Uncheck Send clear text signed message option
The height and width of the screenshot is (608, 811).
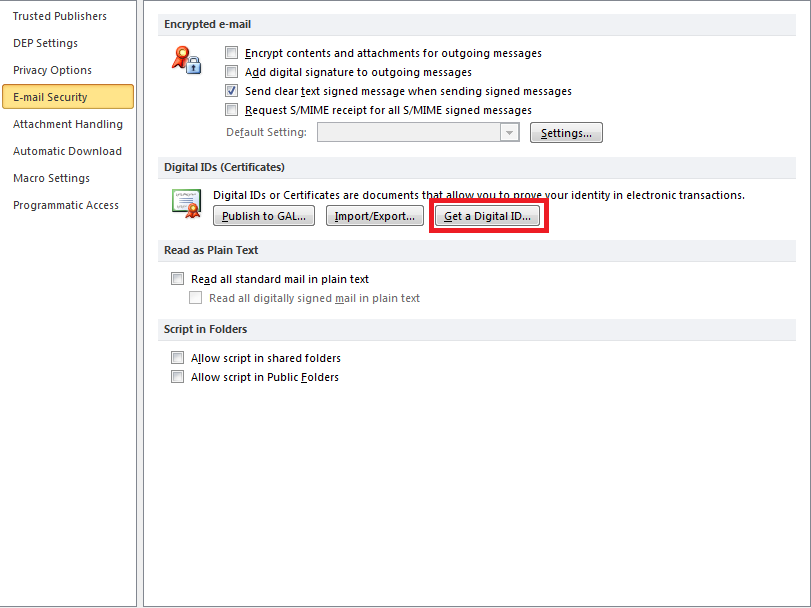click(x=232, y=91)
